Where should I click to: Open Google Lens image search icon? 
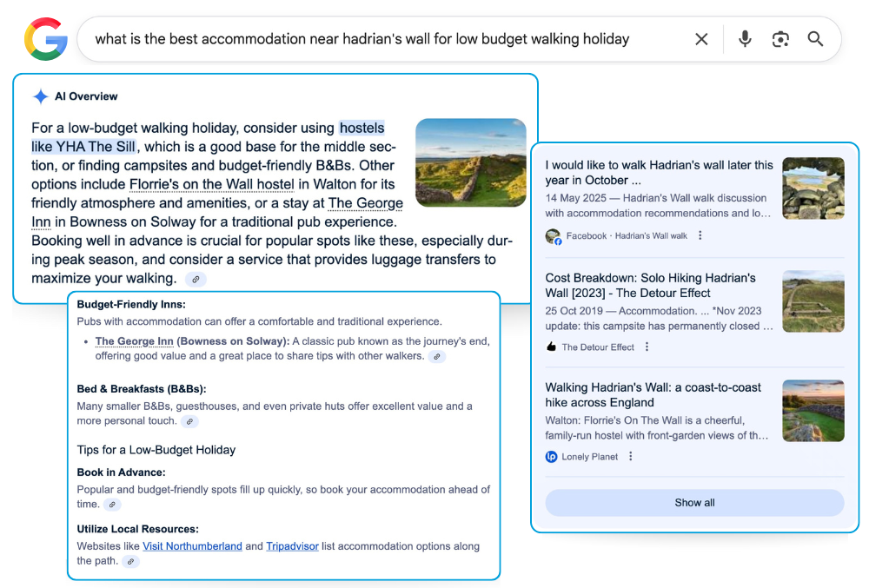(x=780, y=39)
